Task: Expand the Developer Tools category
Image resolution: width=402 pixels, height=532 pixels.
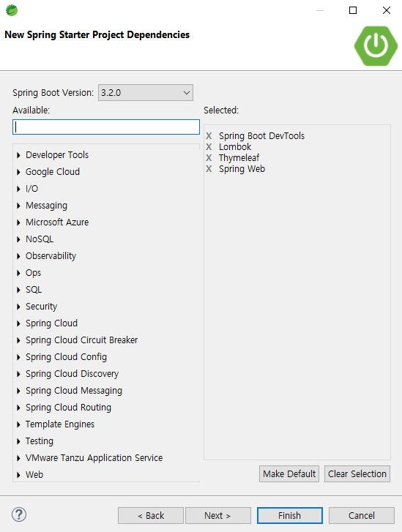Action: (18, 155)
